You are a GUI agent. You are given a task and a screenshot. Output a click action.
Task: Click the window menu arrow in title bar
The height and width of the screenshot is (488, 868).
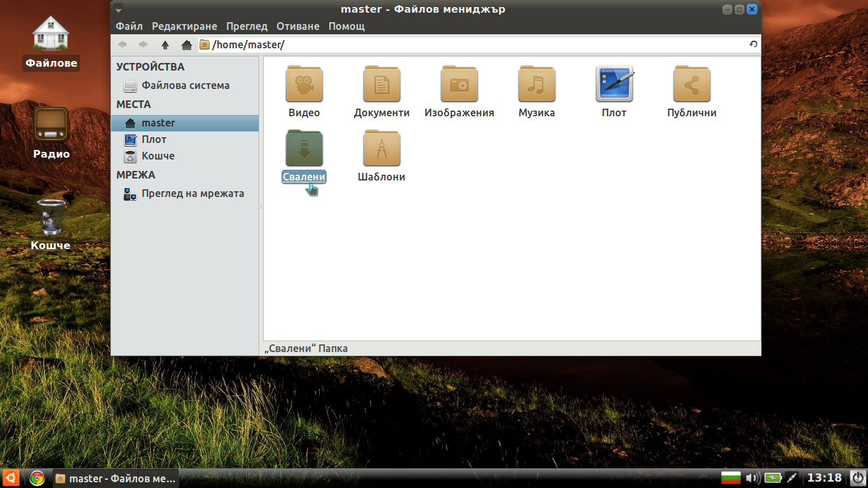(x=119, y=10)
